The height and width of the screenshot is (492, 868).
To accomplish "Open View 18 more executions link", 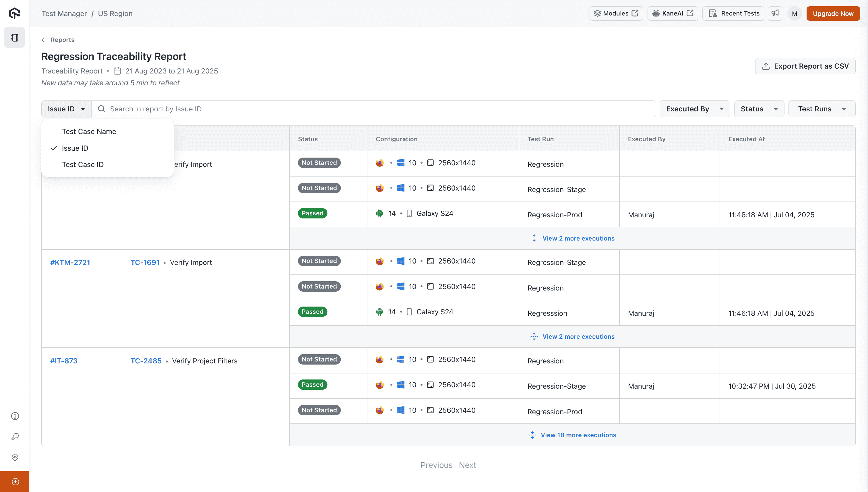I will (578, 435).
